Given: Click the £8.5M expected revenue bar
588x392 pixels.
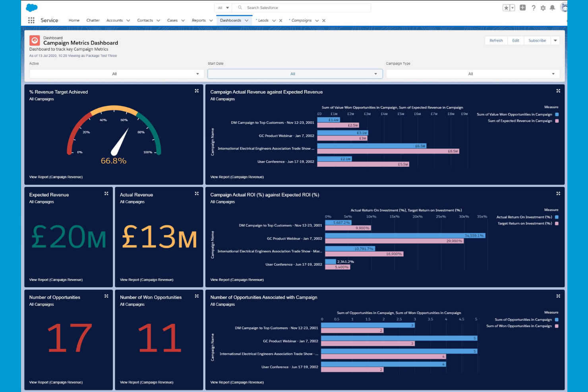Looking at the screenshot, I should (388, 151).
